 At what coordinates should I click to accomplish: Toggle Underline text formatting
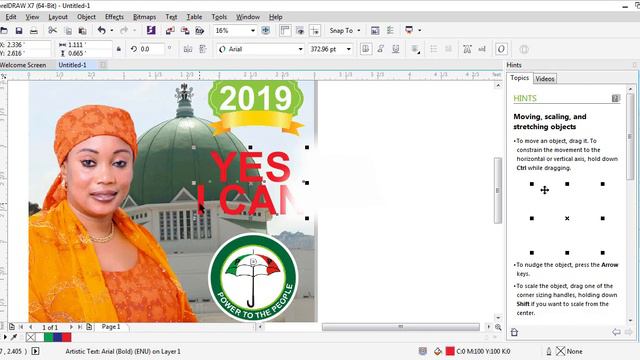pyautogui.click(x=396, y=49)
